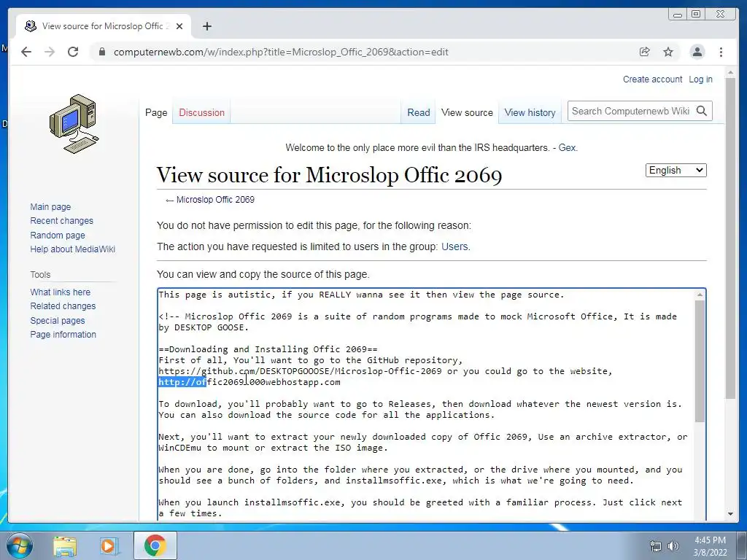Reload the page with the refresh icon

(73, 52)
